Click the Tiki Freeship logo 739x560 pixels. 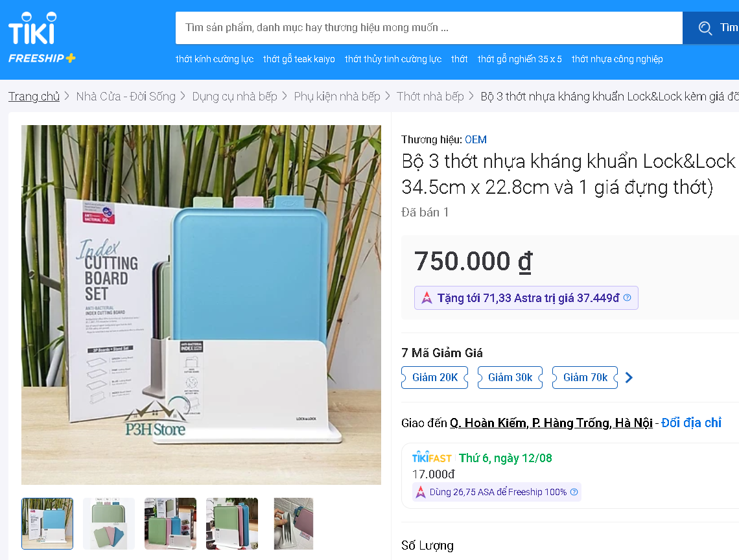coord(41,38)
